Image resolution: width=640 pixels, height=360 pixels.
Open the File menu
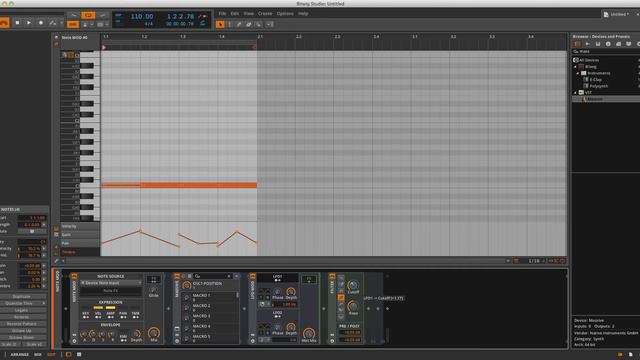coord(222,13)
